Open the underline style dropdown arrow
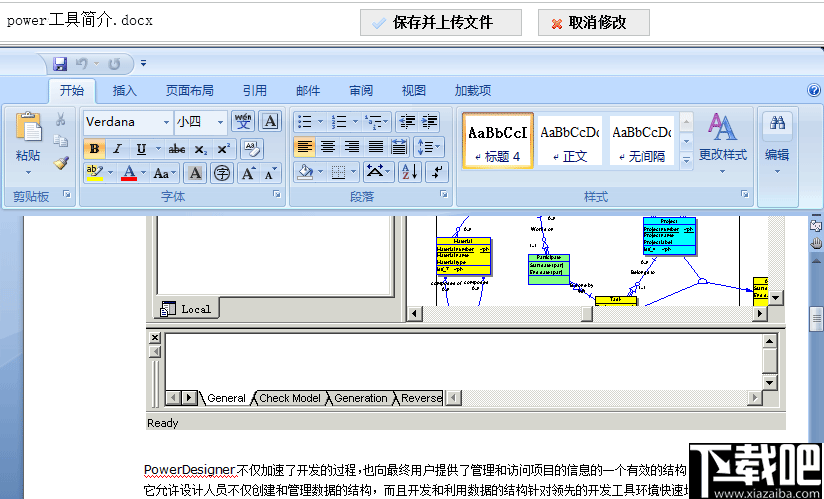824x499 pixels. 158,149
